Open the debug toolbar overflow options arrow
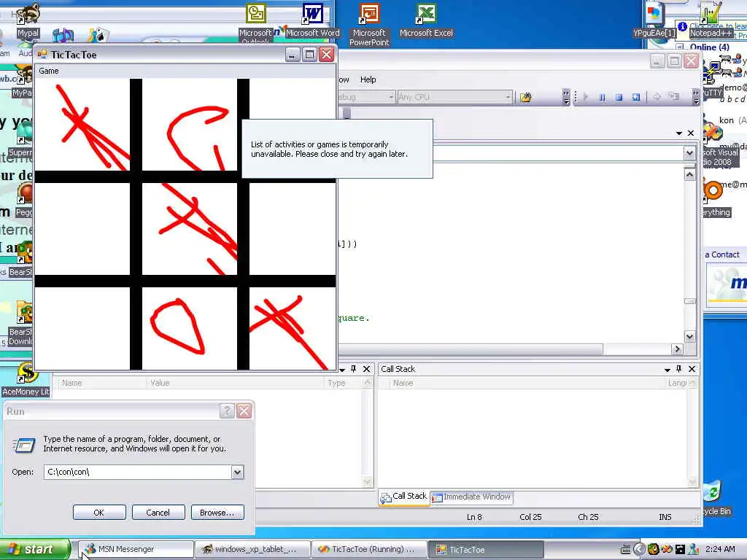This screenshot has width=747, height=560. click(x=696, y=97)
